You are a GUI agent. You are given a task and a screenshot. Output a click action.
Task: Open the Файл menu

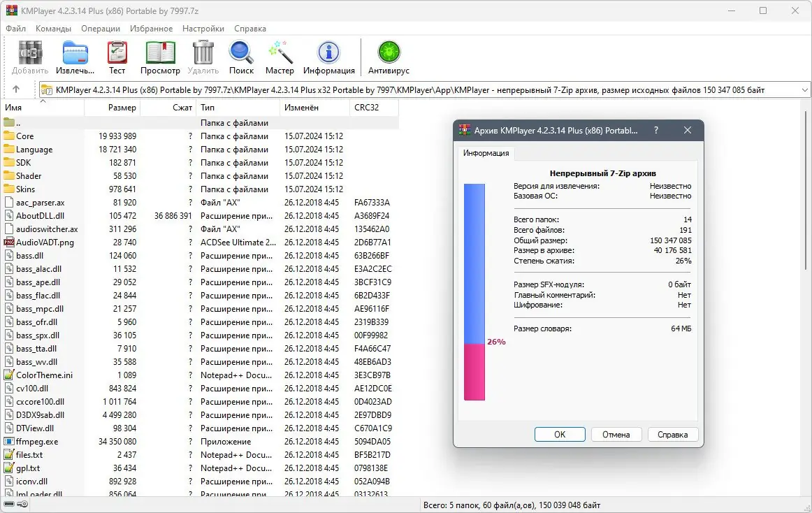pyautogui.click(x=15, y=29)
